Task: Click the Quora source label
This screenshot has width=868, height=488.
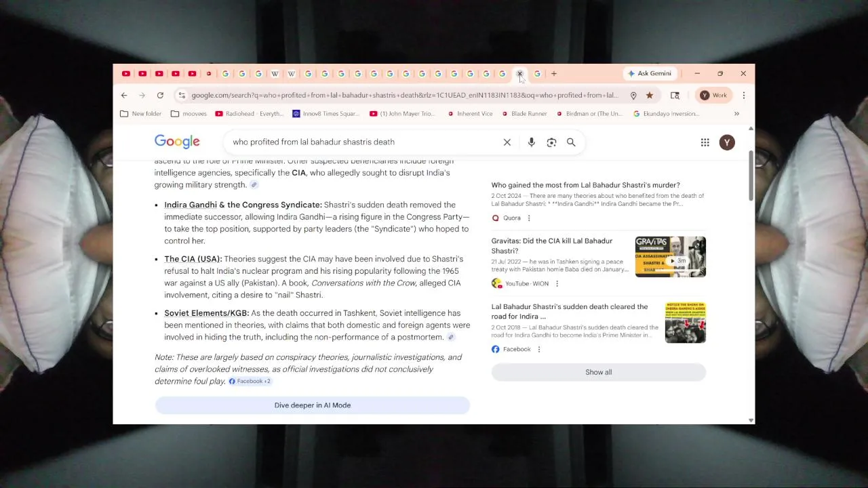Action: (x=512, y=218)
